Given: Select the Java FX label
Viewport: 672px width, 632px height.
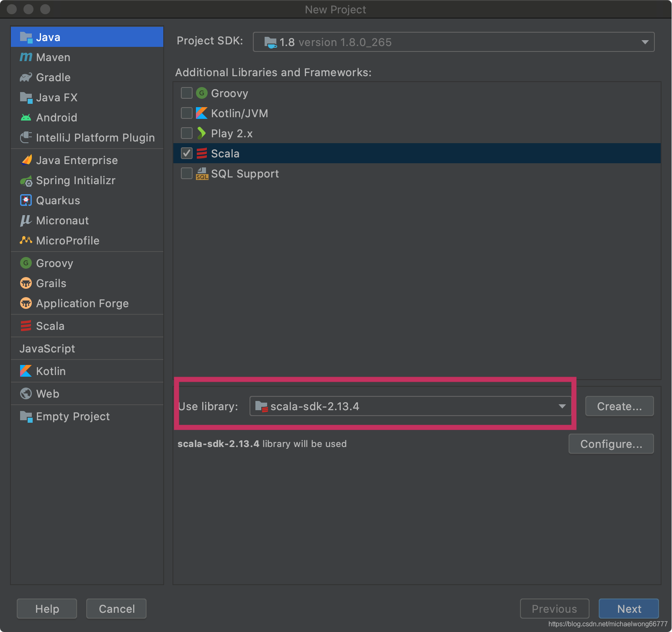Looking at the screenshot, I should coord(57,98).
